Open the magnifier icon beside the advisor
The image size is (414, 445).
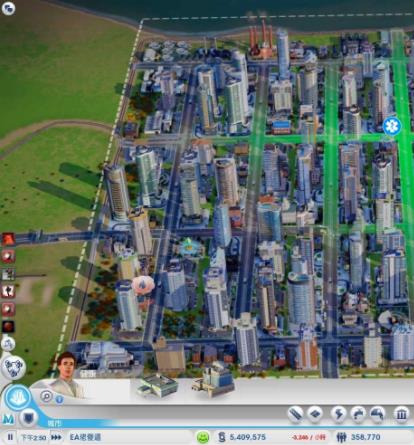click(x=47, y=396)
